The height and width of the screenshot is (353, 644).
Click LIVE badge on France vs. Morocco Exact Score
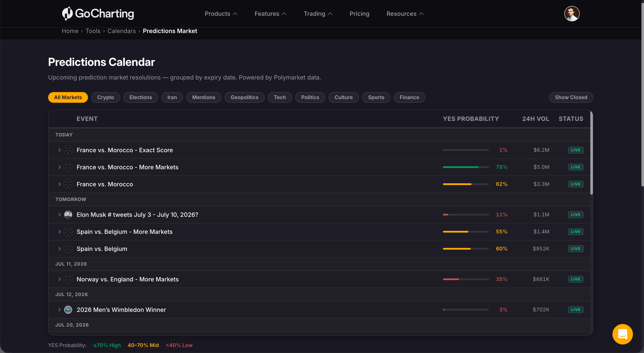(575, 150)
